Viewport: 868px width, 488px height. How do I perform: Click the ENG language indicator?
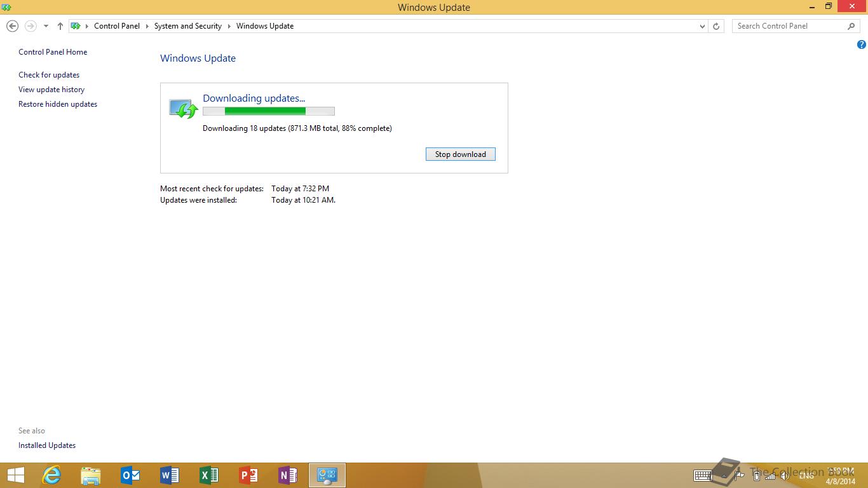pos(806,475)
